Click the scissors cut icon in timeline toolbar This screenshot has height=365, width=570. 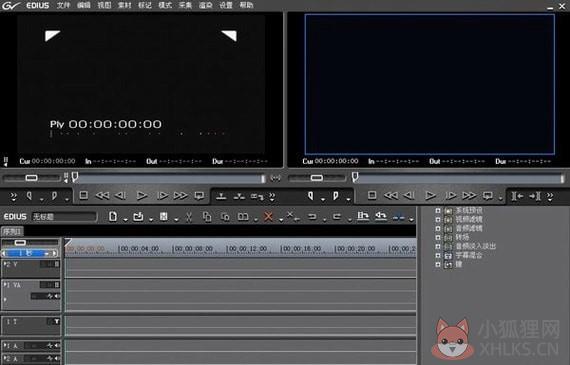point(189,217)
